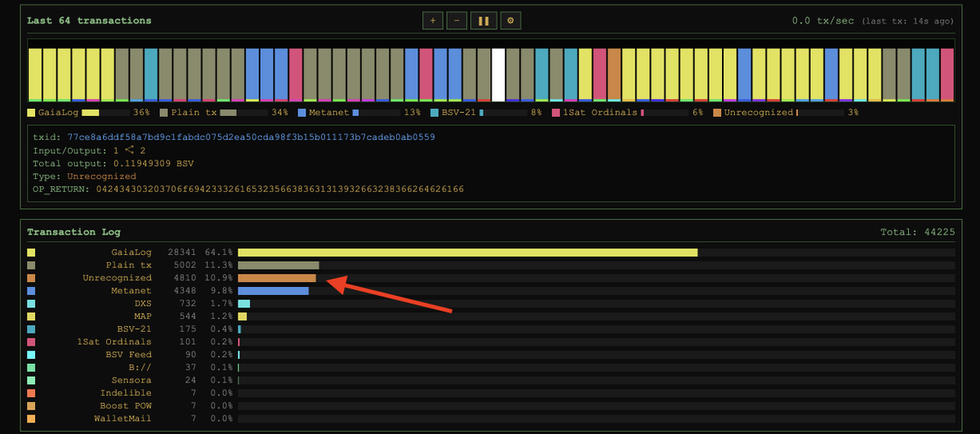Click the yellow GaiaLog swatch in Transaction Log

tap(31, 253)
